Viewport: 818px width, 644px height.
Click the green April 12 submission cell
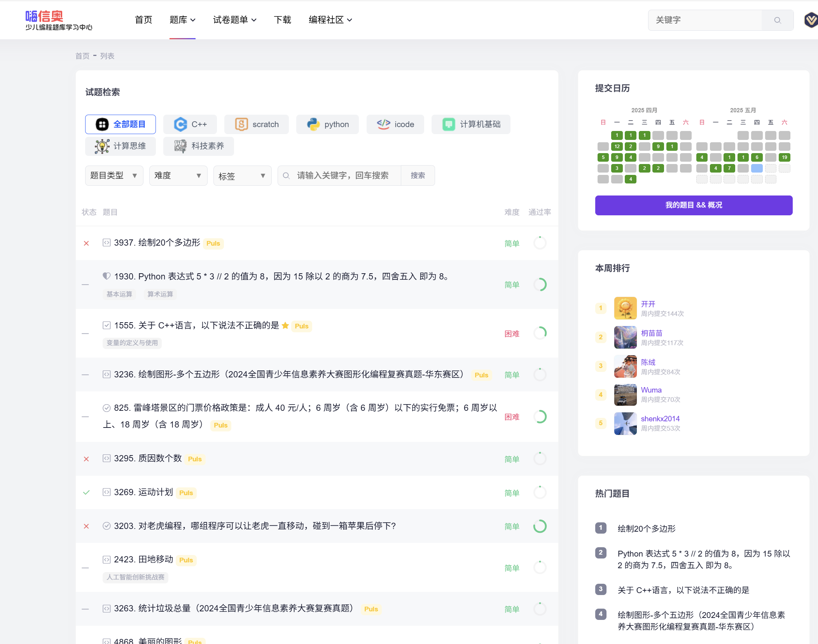617,147
